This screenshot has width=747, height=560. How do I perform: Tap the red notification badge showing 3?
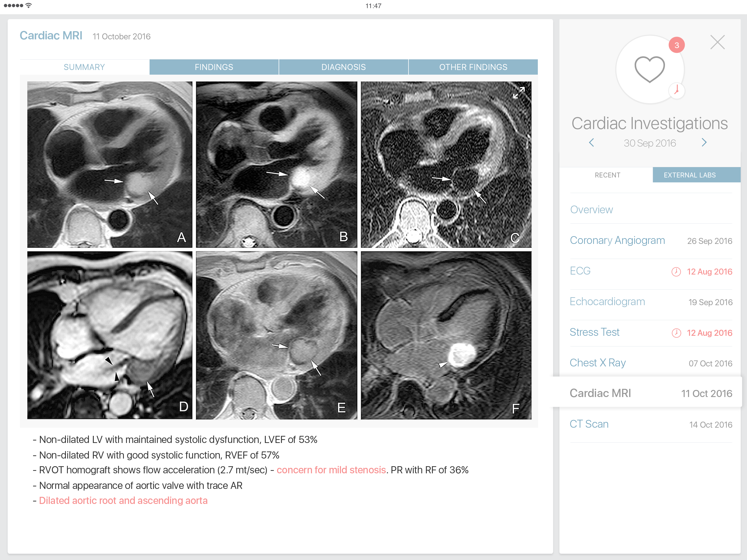coord(676,45)
